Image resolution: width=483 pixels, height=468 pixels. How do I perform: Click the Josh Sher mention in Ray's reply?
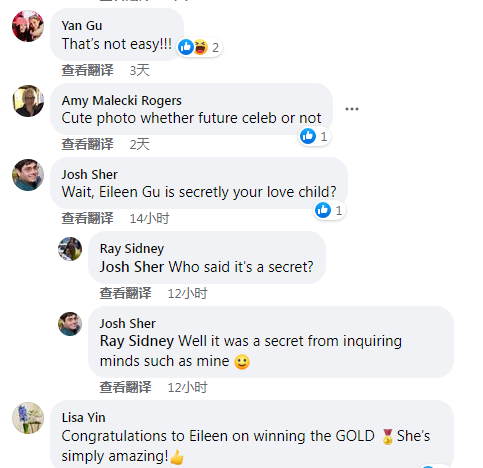[x=132, y=267]
